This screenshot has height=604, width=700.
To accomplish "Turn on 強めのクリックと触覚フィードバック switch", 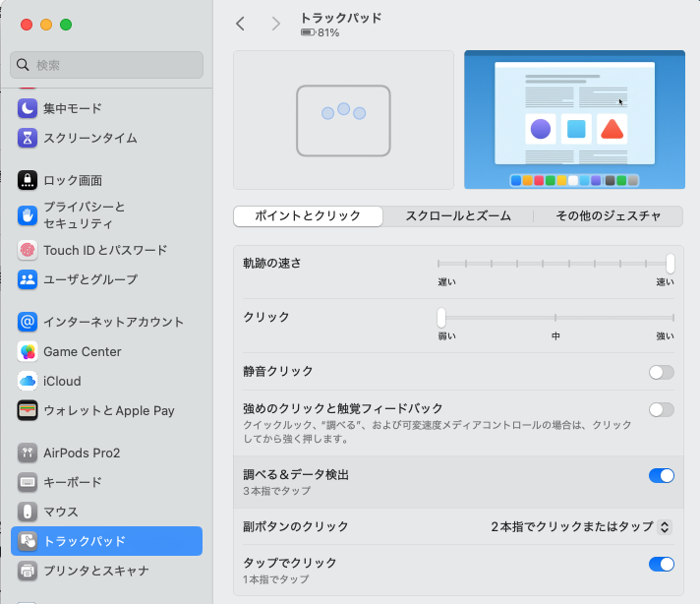I will pos(661,409).
